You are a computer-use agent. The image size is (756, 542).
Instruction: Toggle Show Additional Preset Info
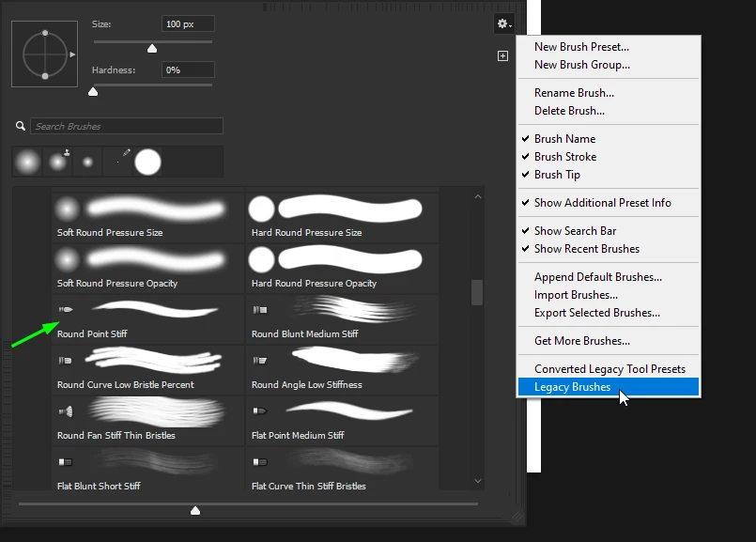[x=609, y=203]
